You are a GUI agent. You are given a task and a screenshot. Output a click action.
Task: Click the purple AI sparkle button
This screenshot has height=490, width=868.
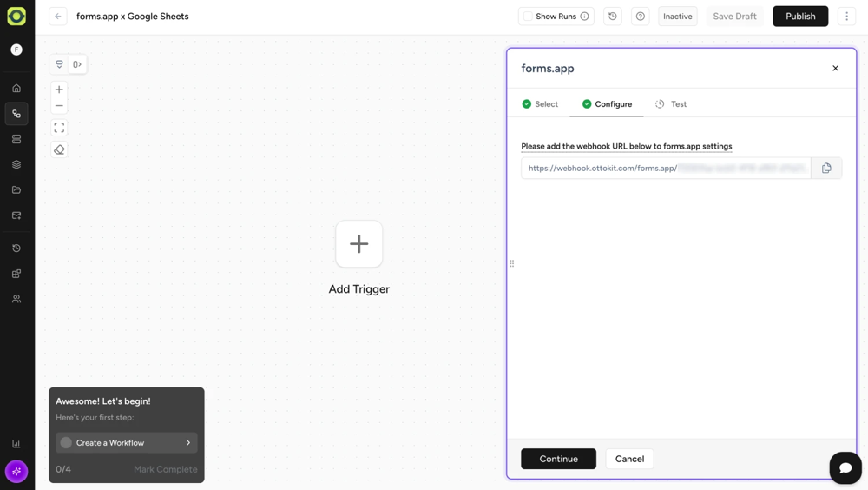click(16, 472)
